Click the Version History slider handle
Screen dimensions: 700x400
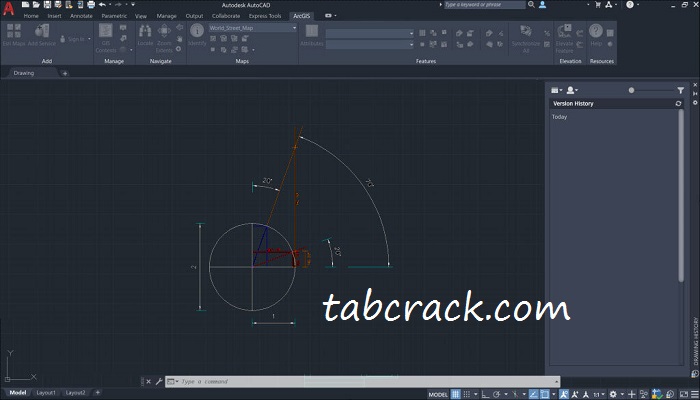pos(631,90)
